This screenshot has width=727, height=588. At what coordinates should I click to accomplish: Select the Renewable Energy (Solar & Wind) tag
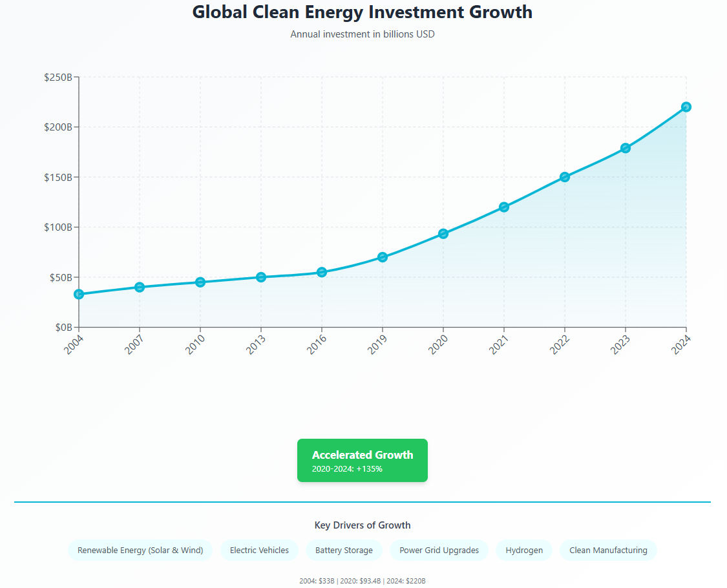(x=140, y=551)
